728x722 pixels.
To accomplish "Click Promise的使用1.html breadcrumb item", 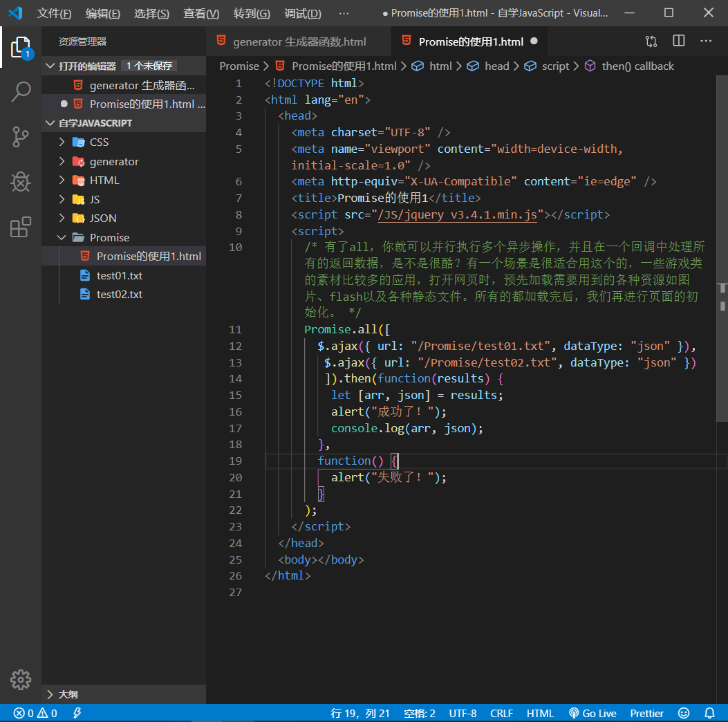I will pos(336,66).
